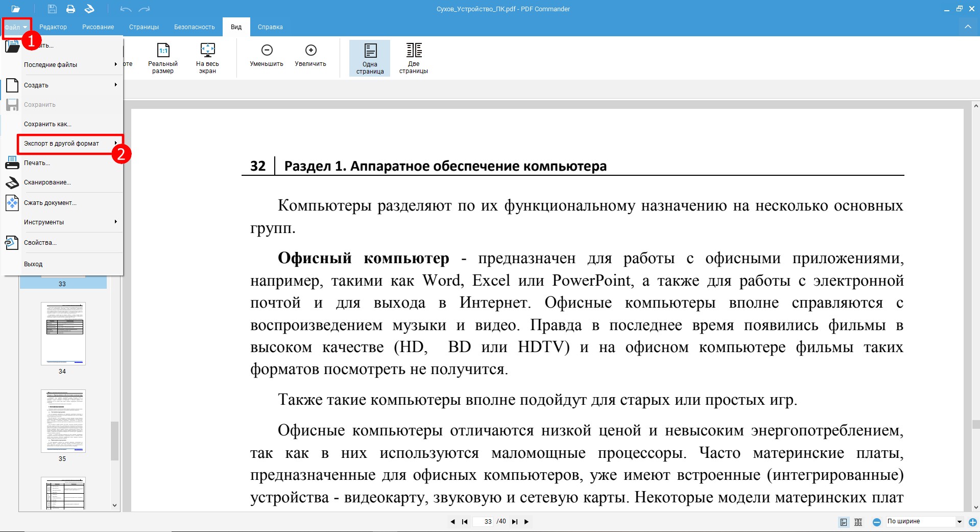Open the Справка tab
Screen dimensions: 980x532
point(270,27)
